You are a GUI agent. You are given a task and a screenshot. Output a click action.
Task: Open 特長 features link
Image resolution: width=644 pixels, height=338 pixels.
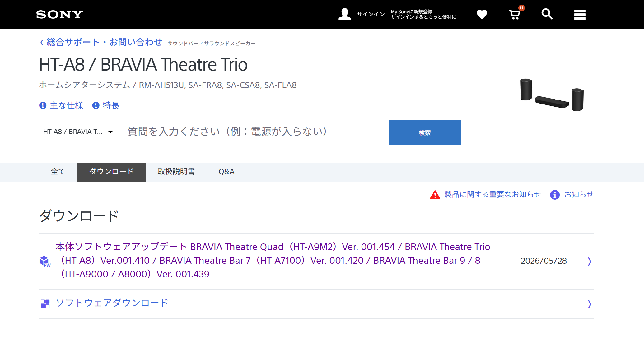(111, 105)
